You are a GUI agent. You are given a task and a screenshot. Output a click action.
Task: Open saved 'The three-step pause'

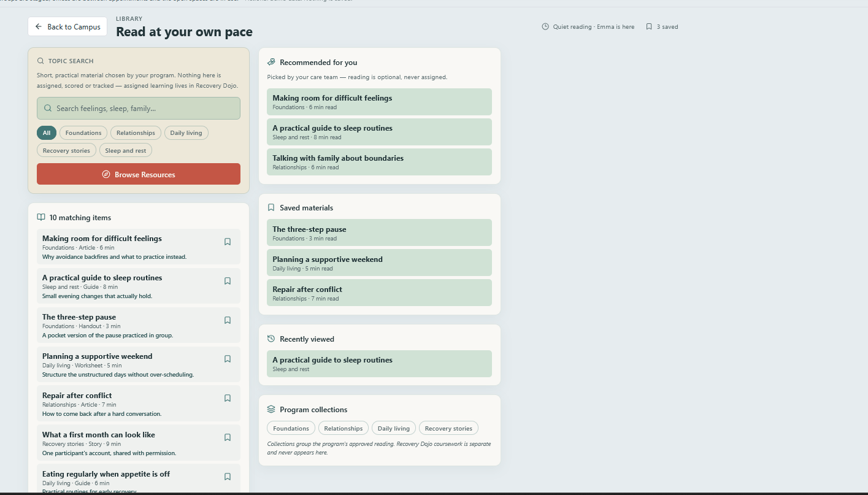[x=379, y=232]
